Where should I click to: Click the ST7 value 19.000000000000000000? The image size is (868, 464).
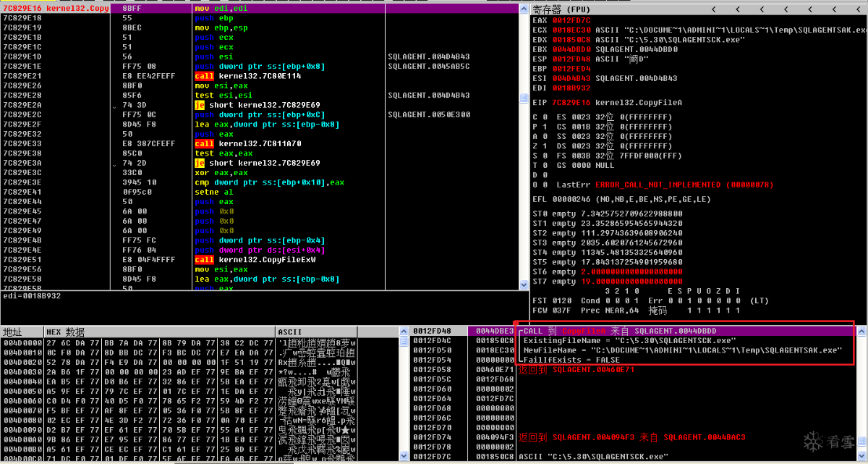[631, 281]
